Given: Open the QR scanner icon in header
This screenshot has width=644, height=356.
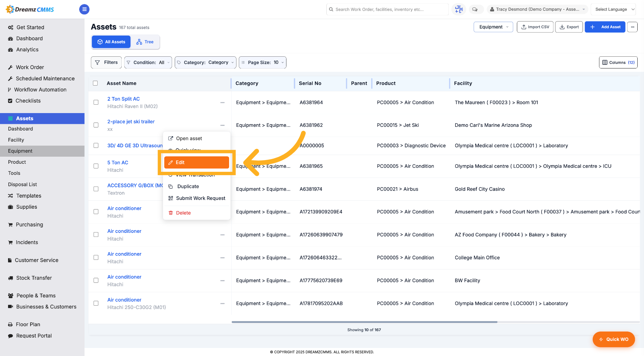Looking at the screenshot, I should (459, 9).
